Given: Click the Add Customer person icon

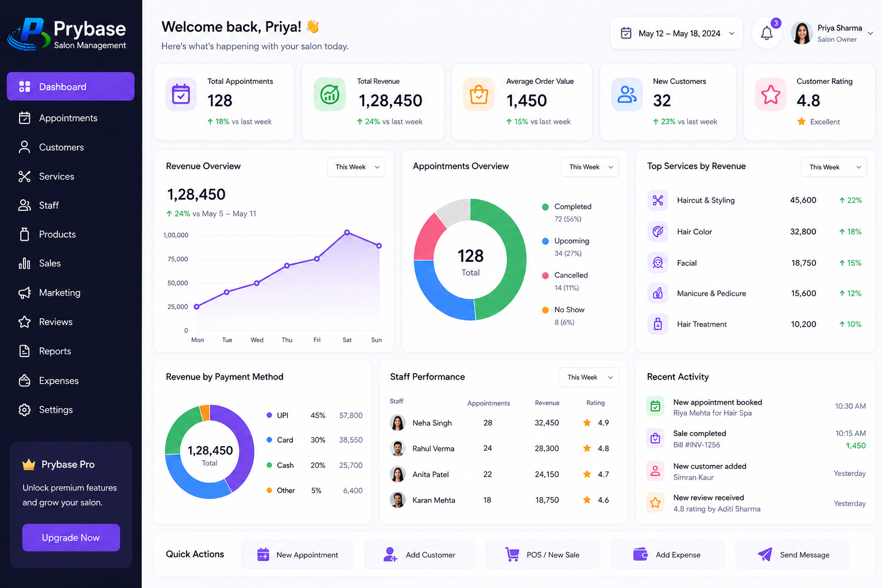Looking at the screenshot, I should tap(390, 554).
